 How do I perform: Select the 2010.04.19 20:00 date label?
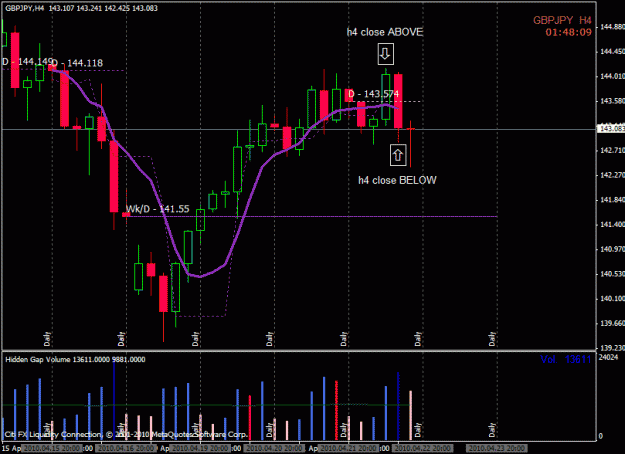pyautogui.click(x=200, y=448)
